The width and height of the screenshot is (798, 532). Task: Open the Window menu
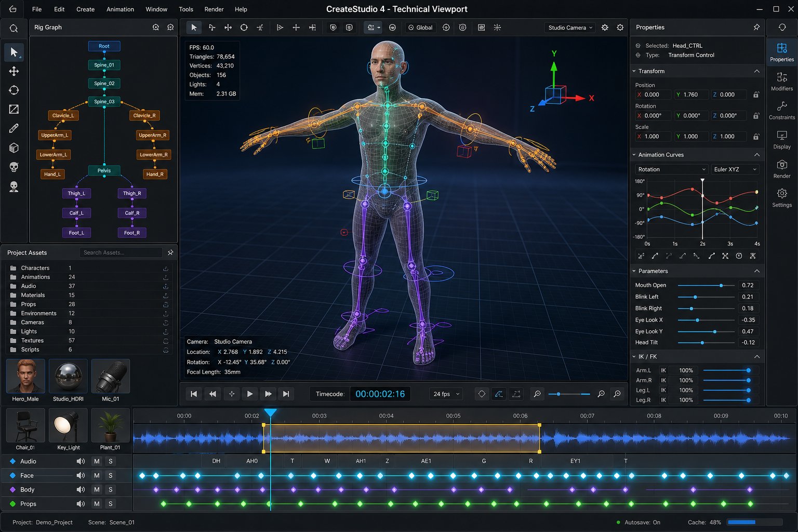coord(156,9)
